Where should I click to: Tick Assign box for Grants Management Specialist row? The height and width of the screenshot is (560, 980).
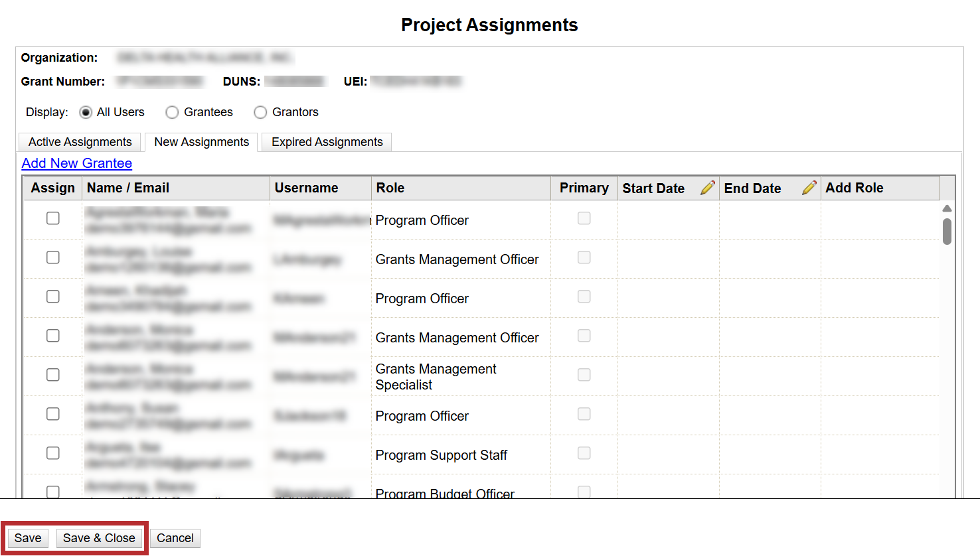pyautogui.click(x=53, y=375)
